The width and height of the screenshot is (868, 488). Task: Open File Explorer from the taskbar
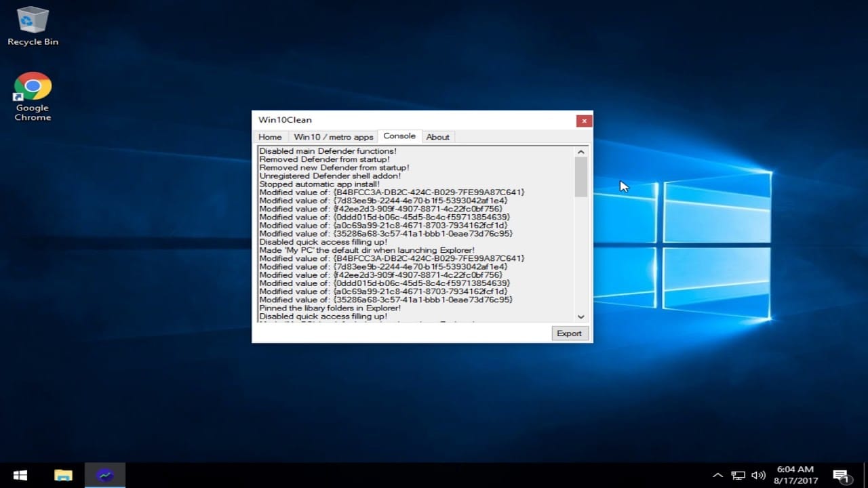[63, 475]
